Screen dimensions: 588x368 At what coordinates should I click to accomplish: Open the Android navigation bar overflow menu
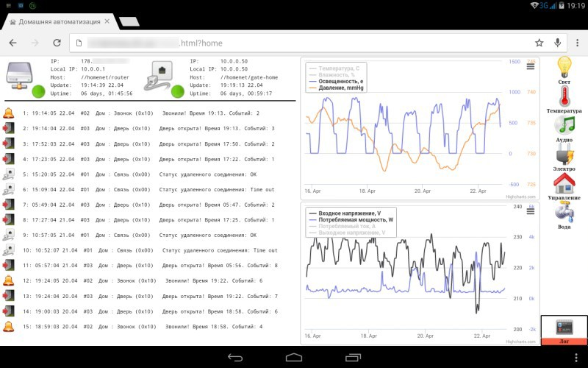click(x=577, y=358)
